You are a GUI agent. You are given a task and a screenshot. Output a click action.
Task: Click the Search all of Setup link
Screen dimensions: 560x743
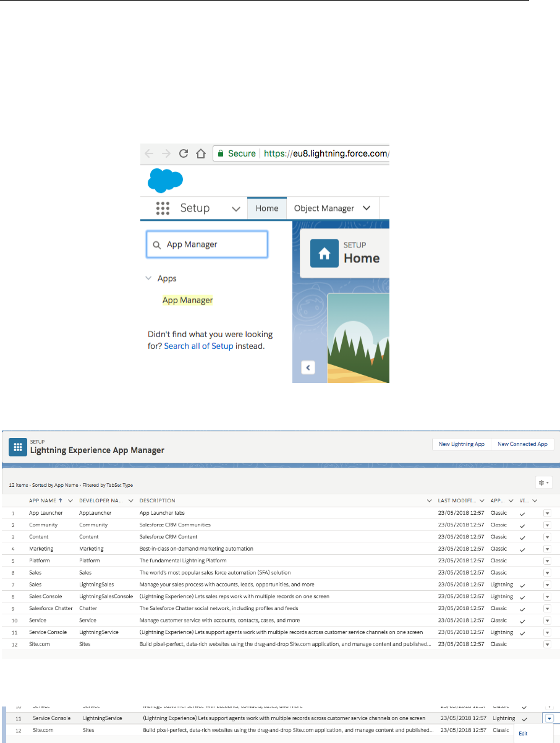coord(199,346)
